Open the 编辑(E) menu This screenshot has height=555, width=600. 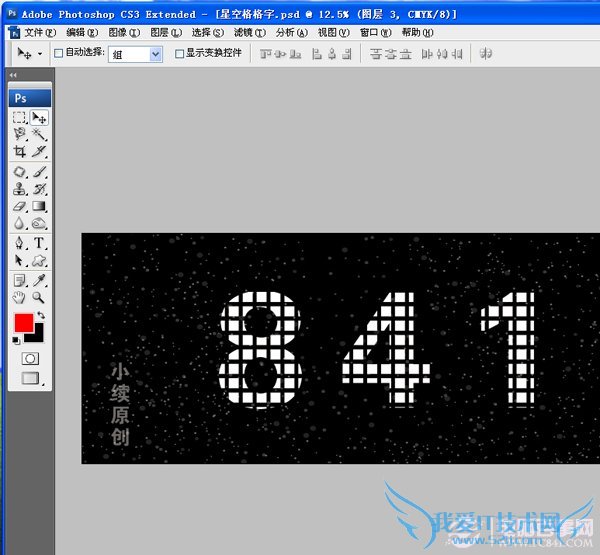pyautogui.click(x=82, y=33)
